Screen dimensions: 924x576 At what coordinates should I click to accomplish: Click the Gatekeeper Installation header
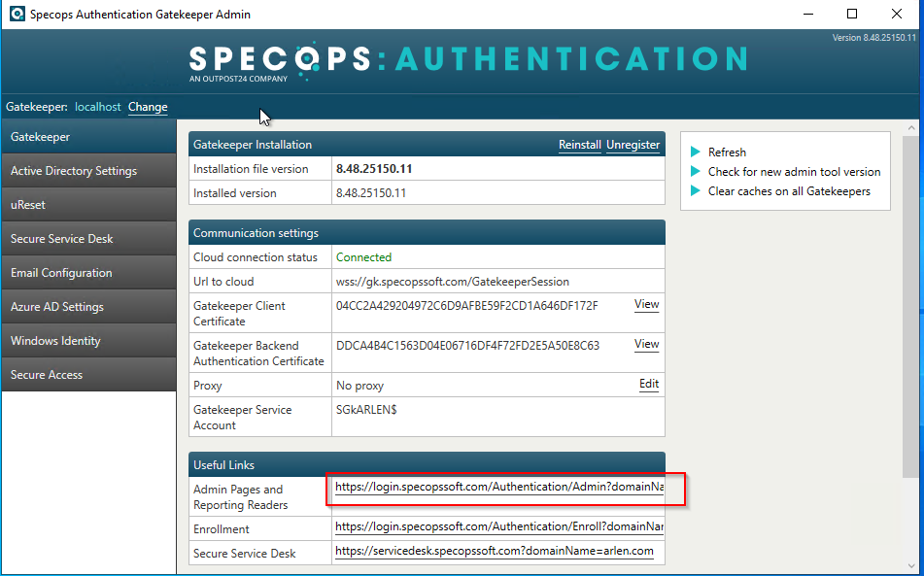pyautogui.click(x=253, y=145)
